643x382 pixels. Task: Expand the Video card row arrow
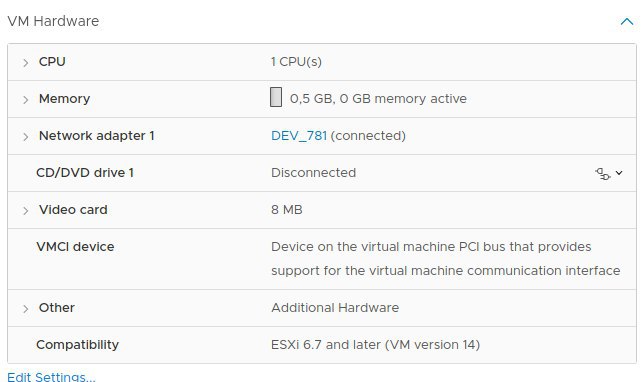25,211
